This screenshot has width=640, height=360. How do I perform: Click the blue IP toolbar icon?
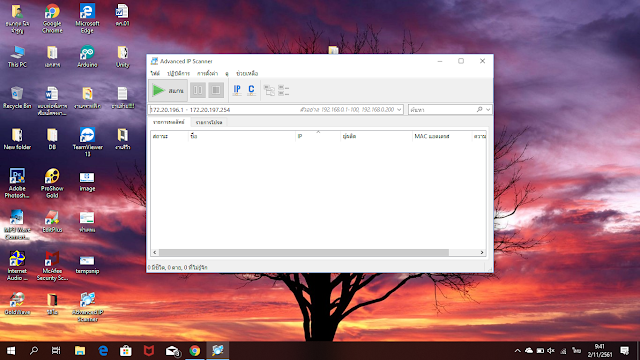(237, 90)
